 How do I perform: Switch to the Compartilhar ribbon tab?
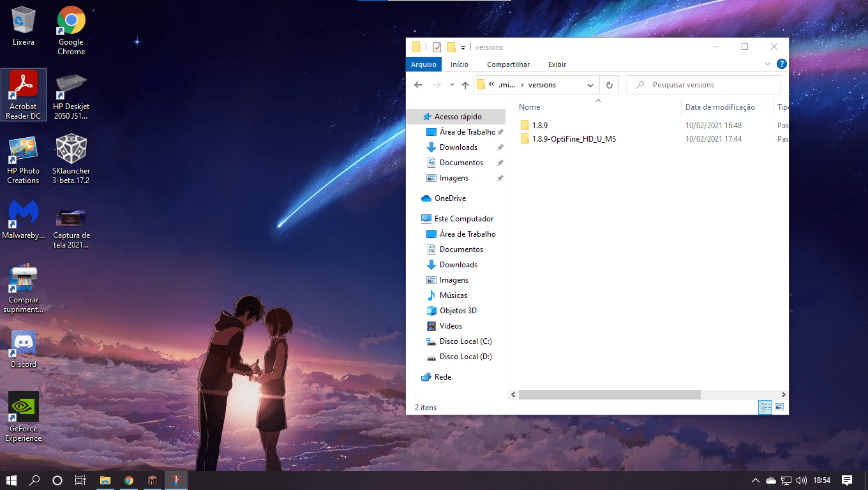pos(509,64)
